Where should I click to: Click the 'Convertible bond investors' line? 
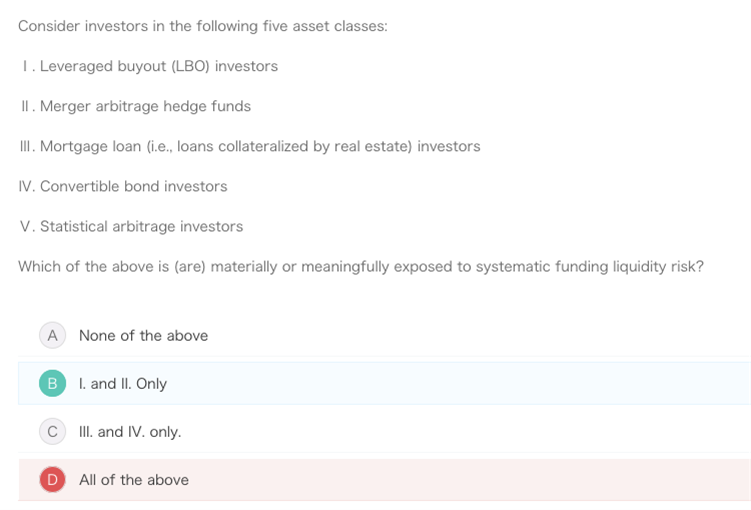tap(123, 186)
